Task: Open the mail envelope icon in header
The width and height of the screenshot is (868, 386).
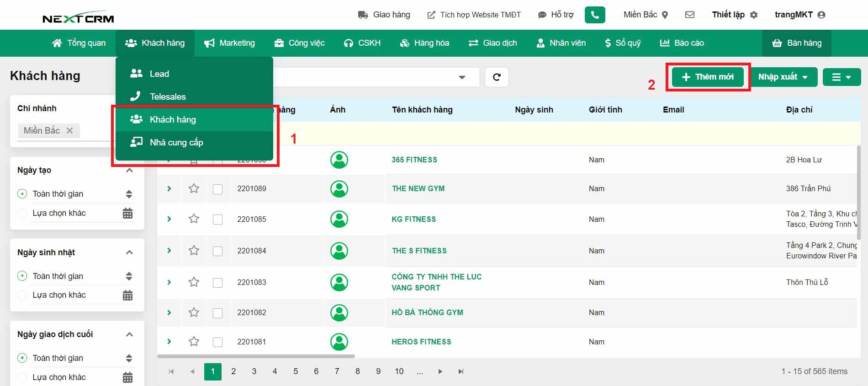Action: (690, 15)
